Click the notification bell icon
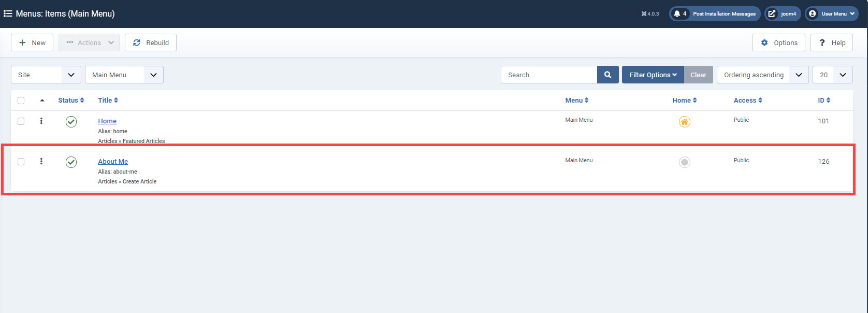868x313 pixels. (677, 14)
